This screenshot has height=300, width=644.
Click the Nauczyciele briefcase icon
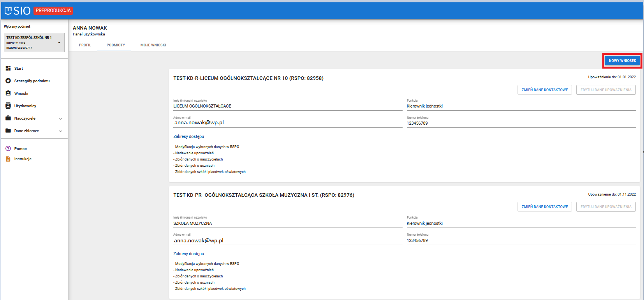(8, 118)
